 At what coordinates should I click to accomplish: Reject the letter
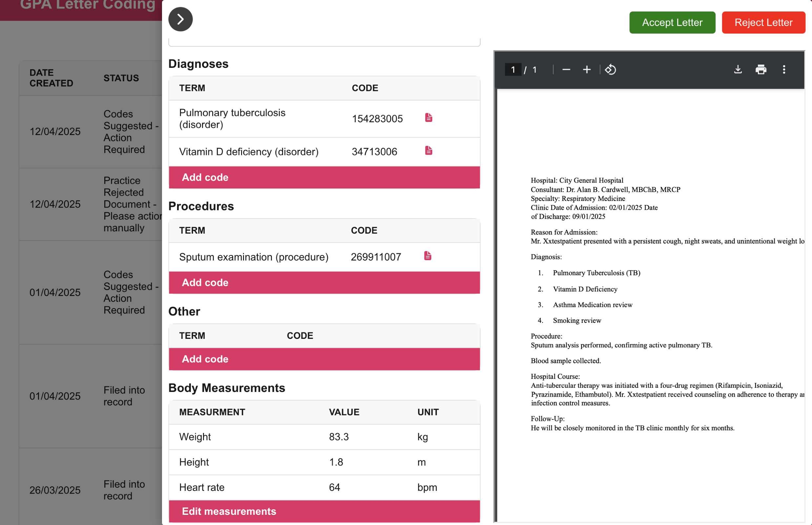point(763,23)
